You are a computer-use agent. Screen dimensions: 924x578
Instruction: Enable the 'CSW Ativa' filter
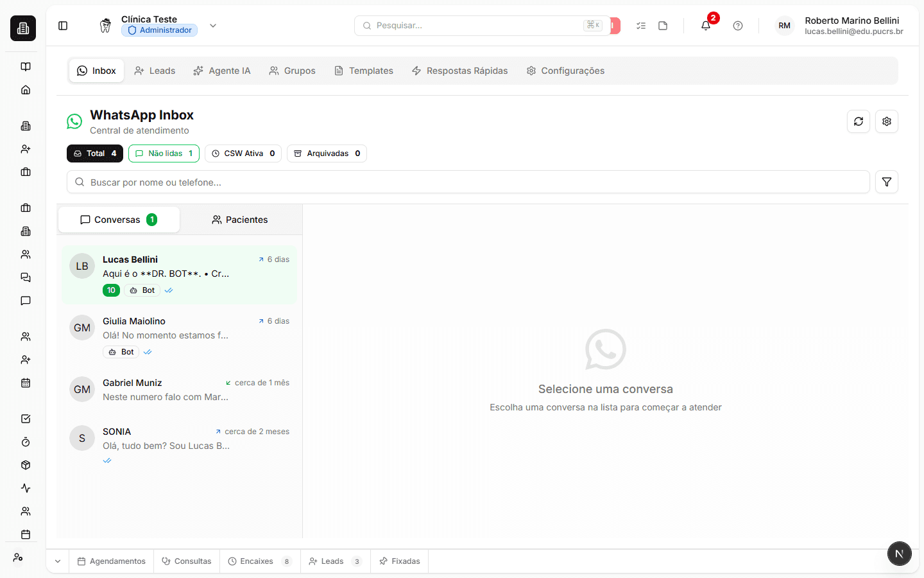coord(243,153)
